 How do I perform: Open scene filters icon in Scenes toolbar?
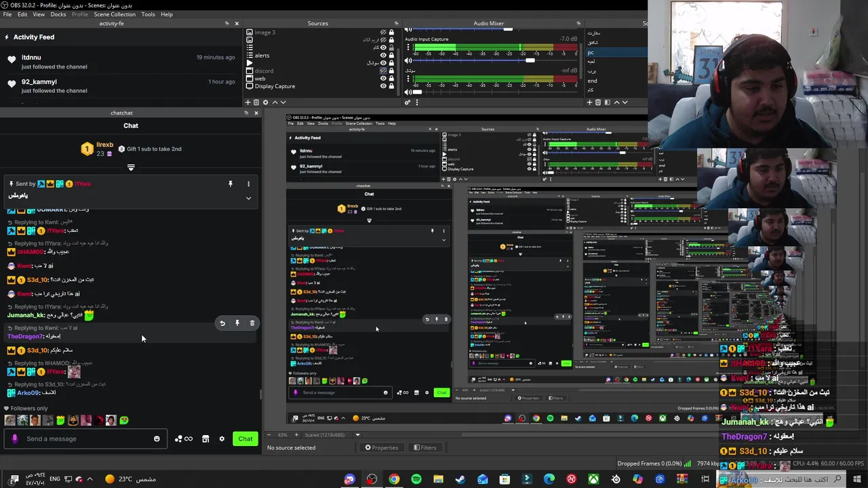607,102
